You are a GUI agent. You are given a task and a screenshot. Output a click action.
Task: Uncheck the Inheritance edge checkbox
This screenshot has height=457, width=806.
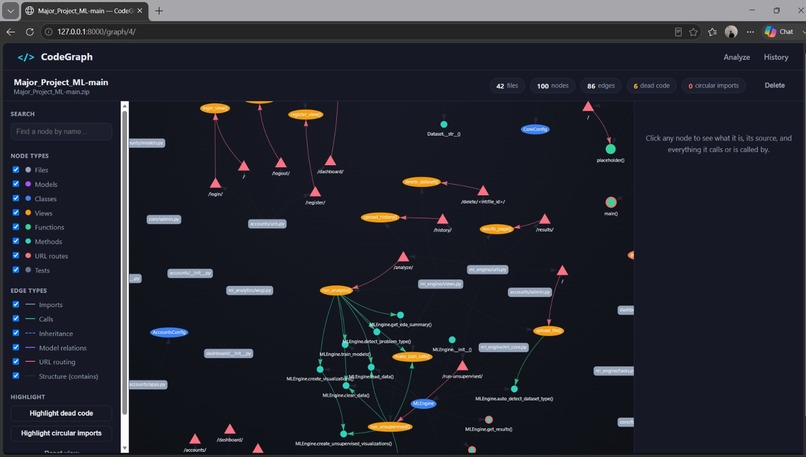click(16, 333)
